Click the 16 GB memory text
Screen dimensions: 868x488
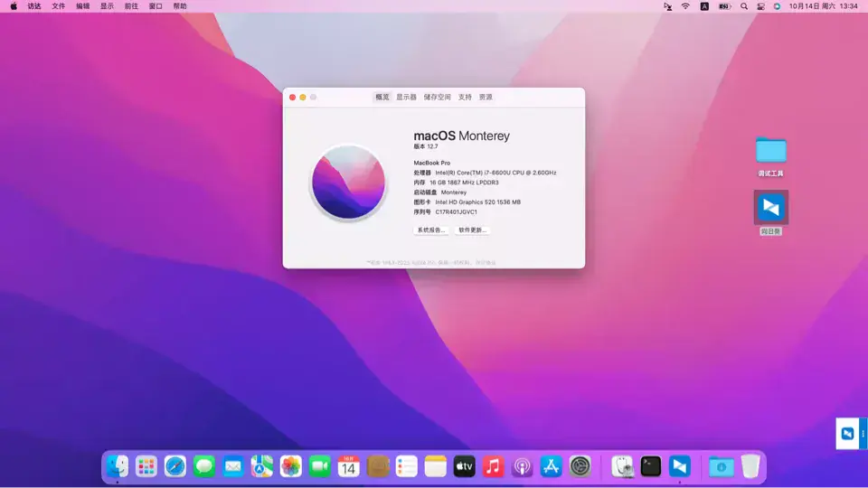coord(464,183)
